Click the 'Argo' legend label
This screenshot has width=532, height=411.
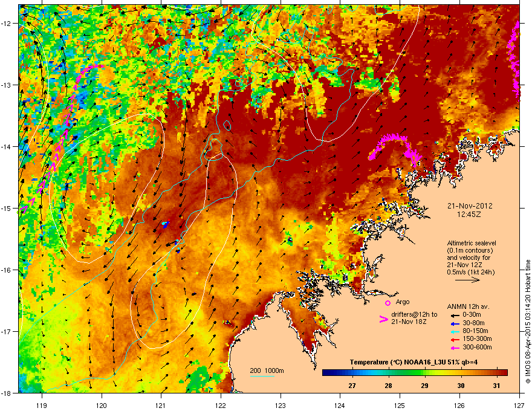(x=403, y=302)
